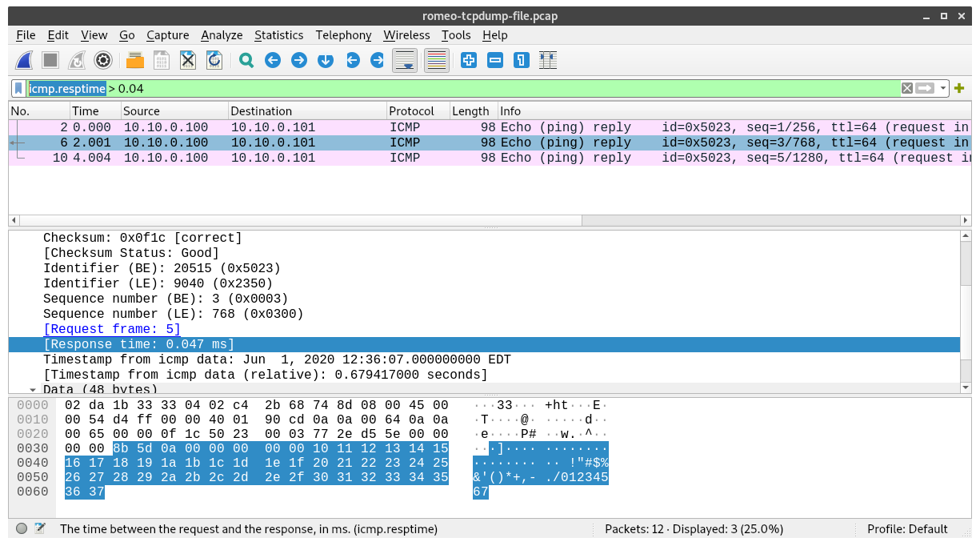The image size is (980, 546).
Task: Open capture options gear icon
Action: point(102,60)
